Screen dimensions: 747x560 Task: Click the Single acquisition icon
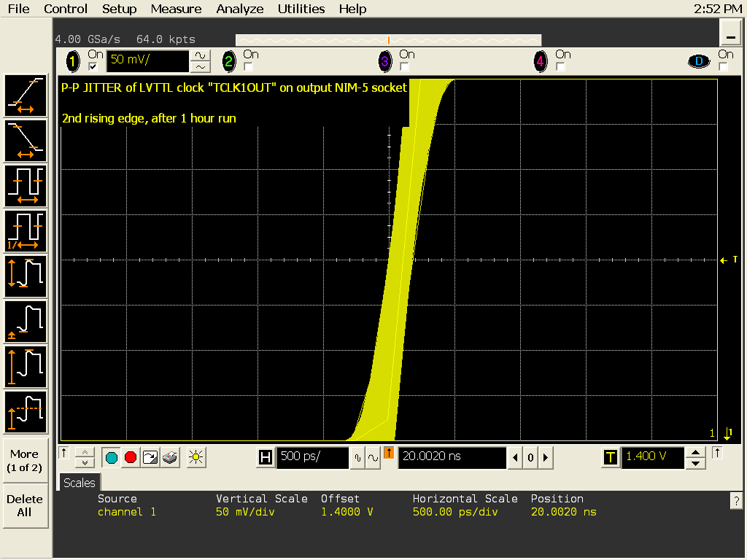150,458
